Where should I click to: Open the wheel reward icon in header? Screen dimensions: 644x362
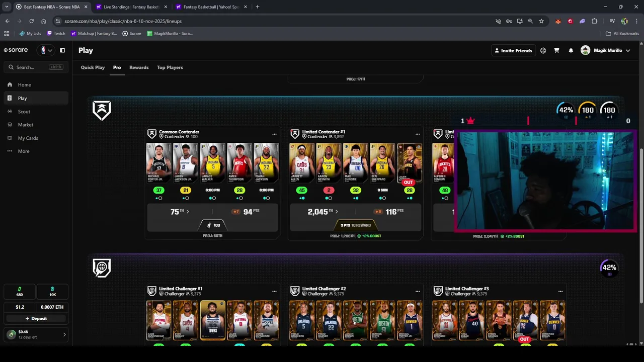point(543,50)
